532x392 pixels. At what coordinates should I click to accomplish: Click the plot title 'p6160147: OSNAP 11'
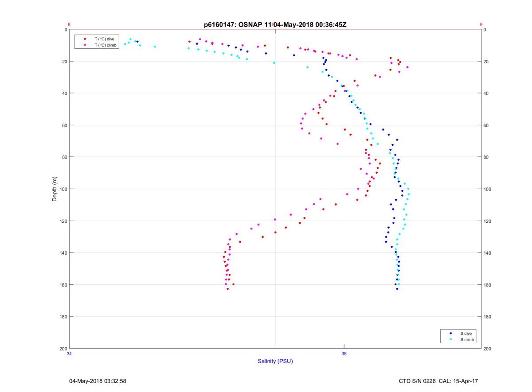point(239,24)
